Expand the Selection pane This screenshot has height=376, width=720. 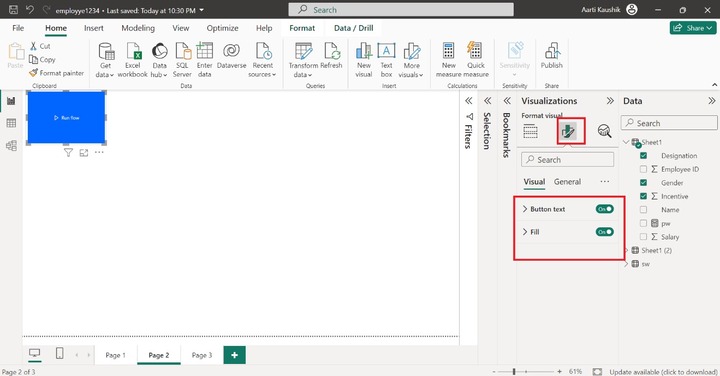coord(487,101)
